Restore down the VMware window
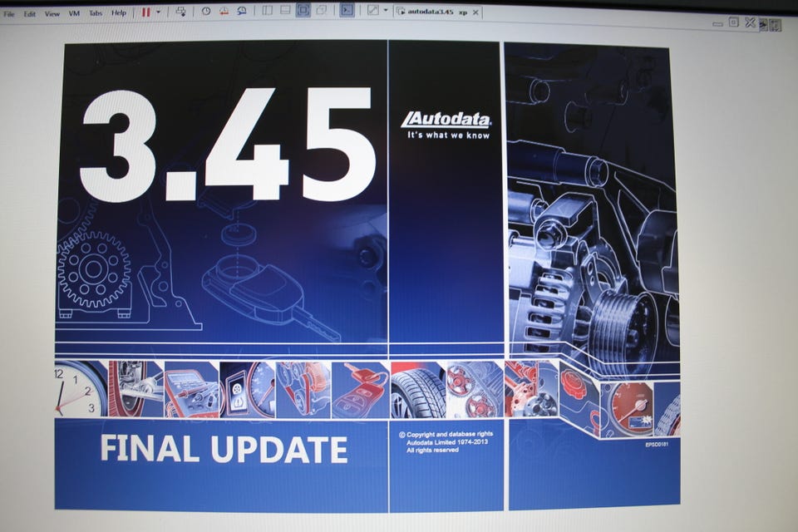This screenshot has width=798, height=532. (733, 22)
